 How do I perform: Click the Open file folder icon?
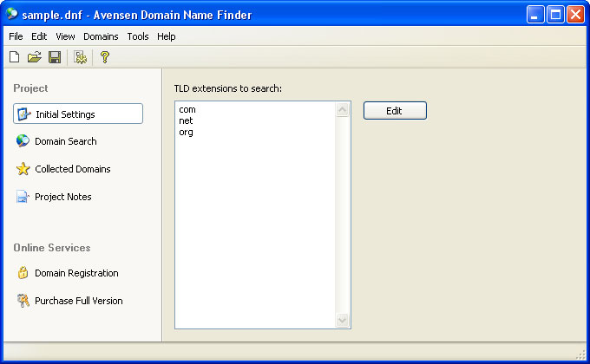[34, 57]
